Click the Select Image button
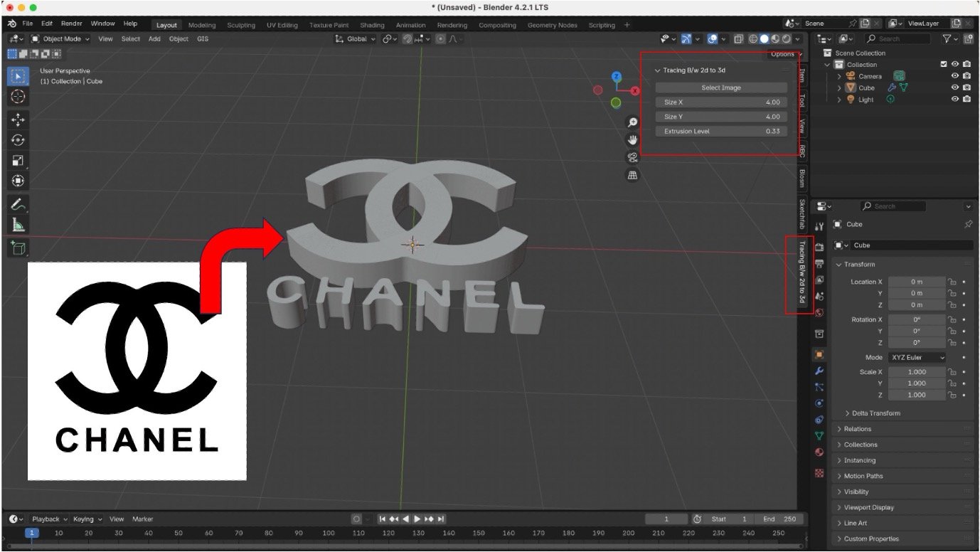The image size is (980, 552). pos(721,87)
